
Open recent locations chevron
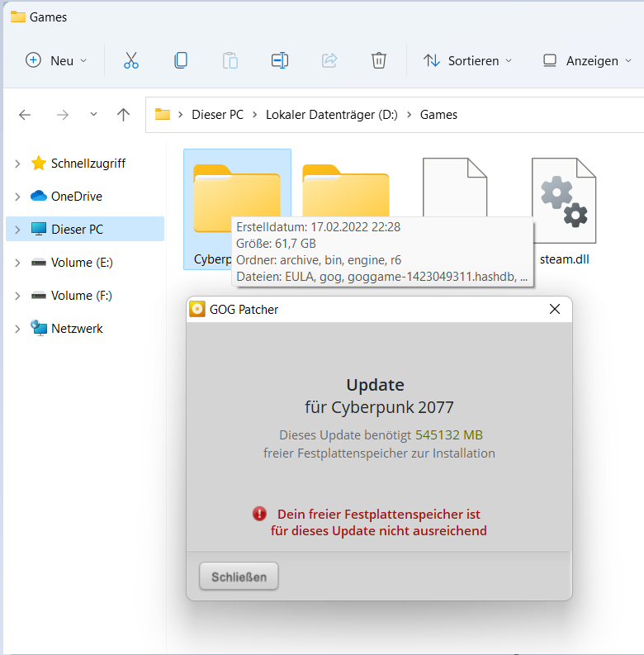pos(93,114)
